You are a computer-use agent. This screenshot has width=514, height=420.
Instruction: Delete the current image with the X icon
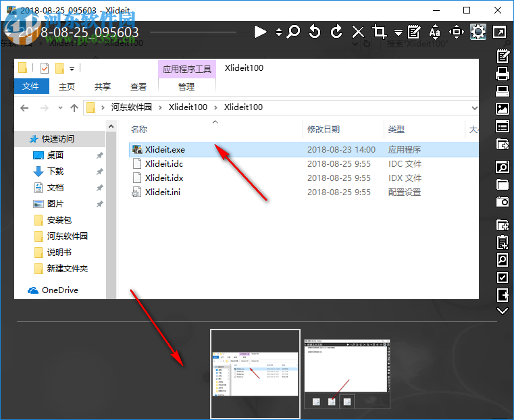click(358, 32)
